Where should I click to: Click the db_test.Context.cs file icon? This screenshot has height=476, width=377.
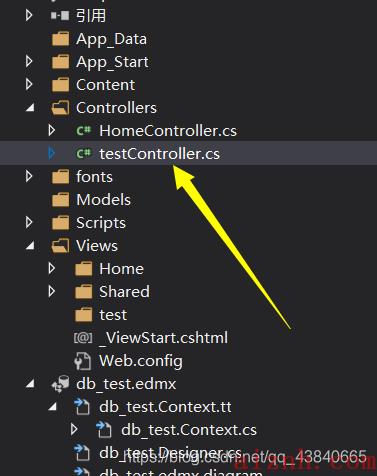pos(104,430)
